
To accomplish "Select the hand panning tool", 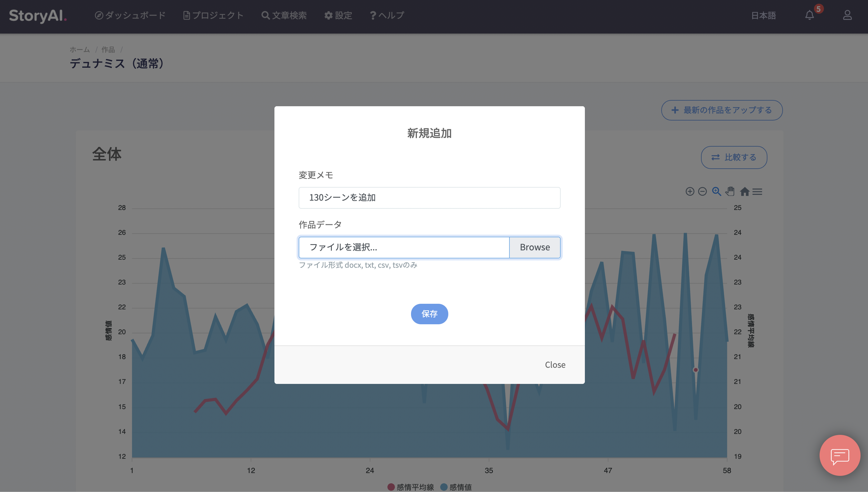I will tap(730, 192).
